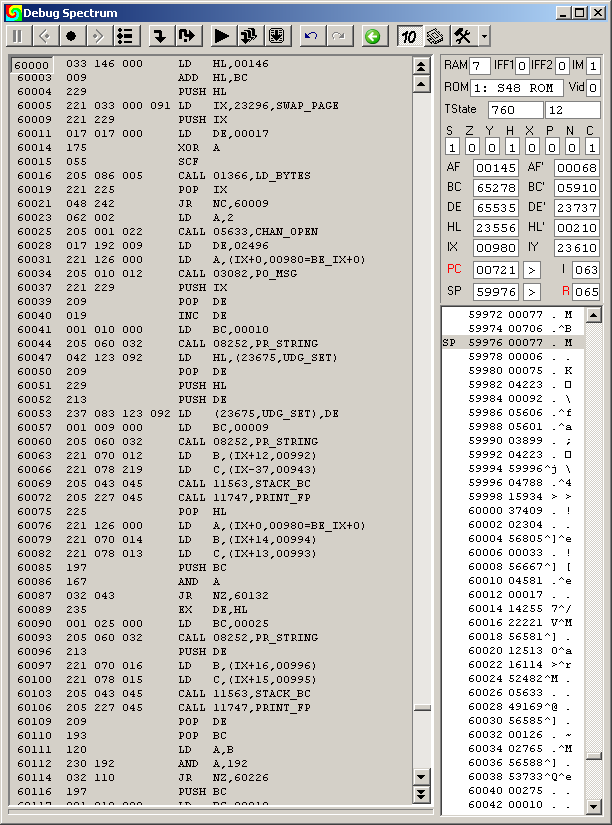Click the RAM page field showing 7
The height and width of the screenshot is (825, 612).
479,66
